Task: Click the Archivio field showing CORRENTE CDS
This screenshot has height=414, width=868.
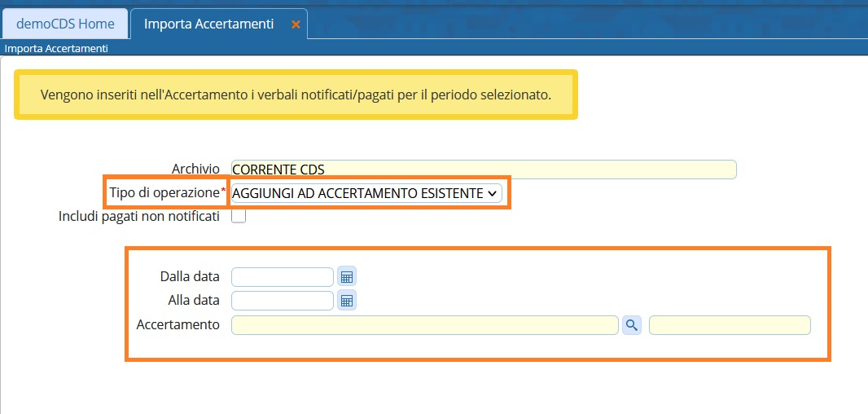Action: pyautogui.click(x=484, y=170)
